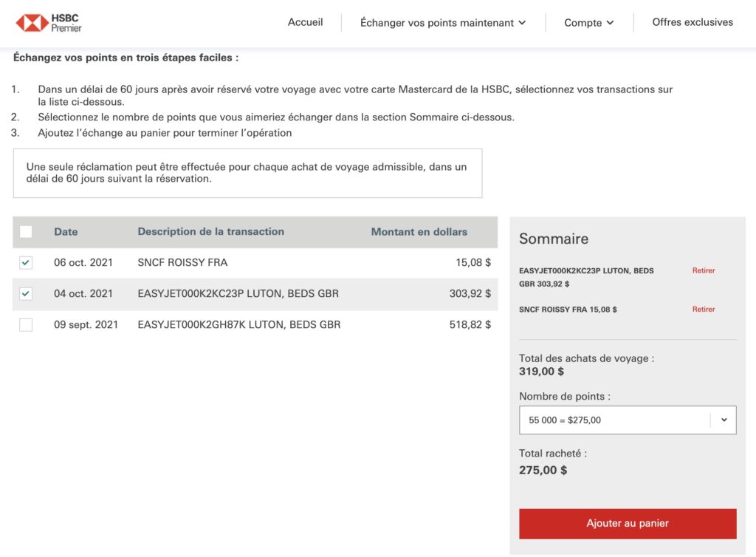Select the 518,82 $ EasyJet transaction row
Image resolution: width=756 pixels, height=557 pixels.
[x=238, y=324]
